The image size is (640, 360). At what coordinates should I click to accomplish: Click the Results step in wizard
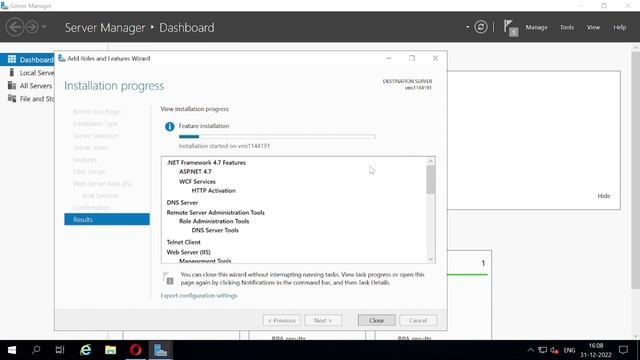107,220
